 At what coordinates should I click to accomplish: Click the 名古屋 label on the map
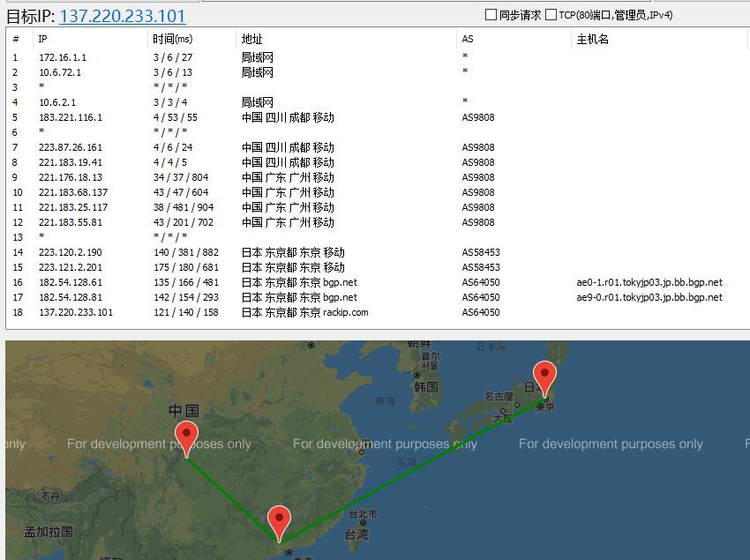click(x=499, y=396)
